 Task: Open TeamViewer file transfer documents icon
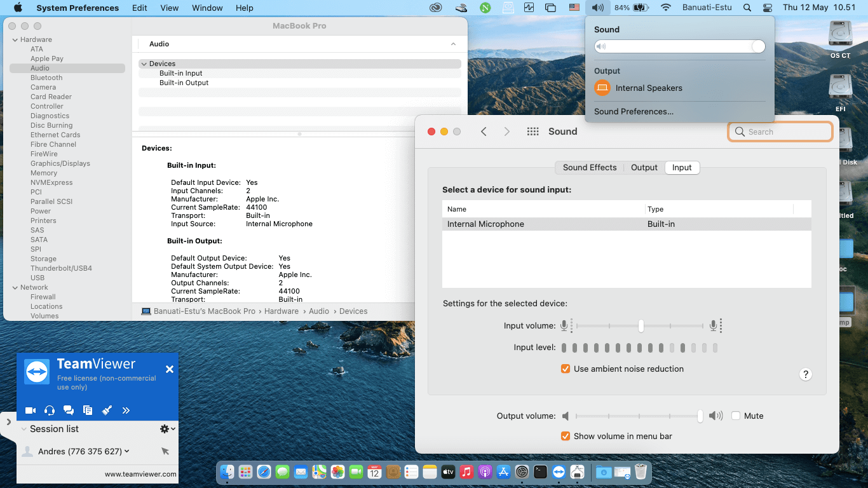(88, 410)
